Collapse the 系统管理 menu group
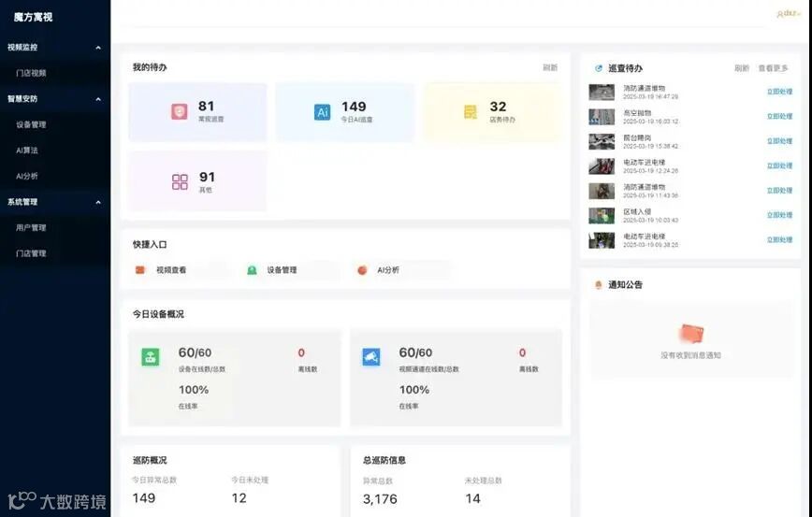The image size is (812, 517). [x=98, y=202]
